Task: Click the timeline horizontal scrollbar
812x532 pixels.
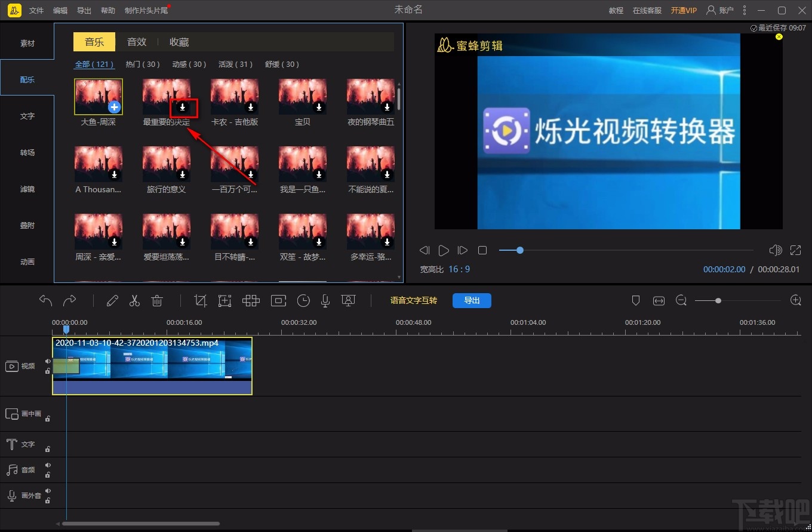Action: 140,524
